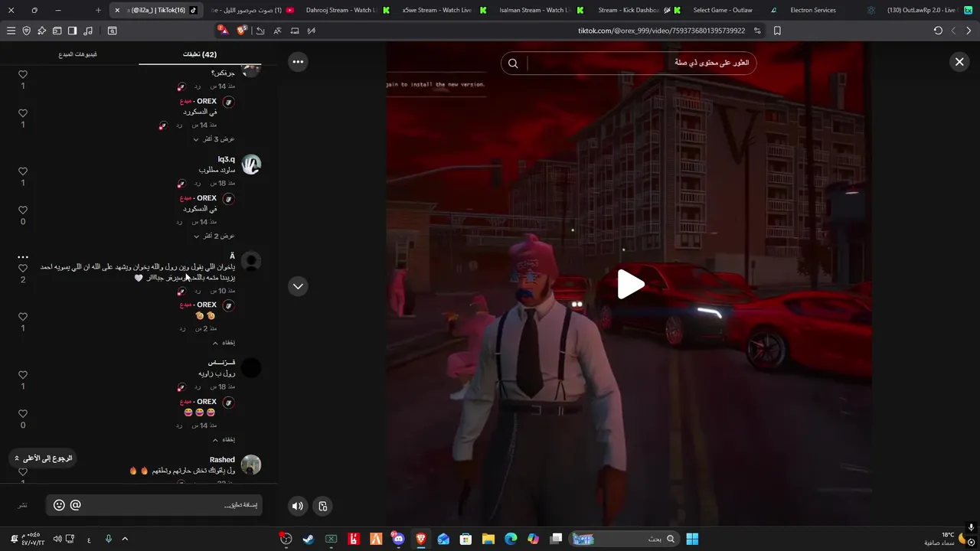The width and height of the screenshot is (980, 551).
Task: Click the TikTok URL in address bar
Action: click(x=661, y=31)
